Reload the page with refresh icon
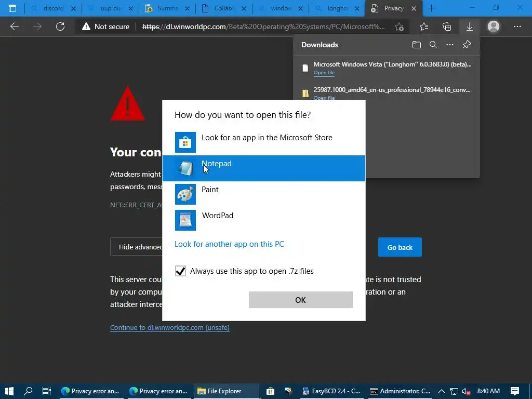 click(x=60, y=26)
